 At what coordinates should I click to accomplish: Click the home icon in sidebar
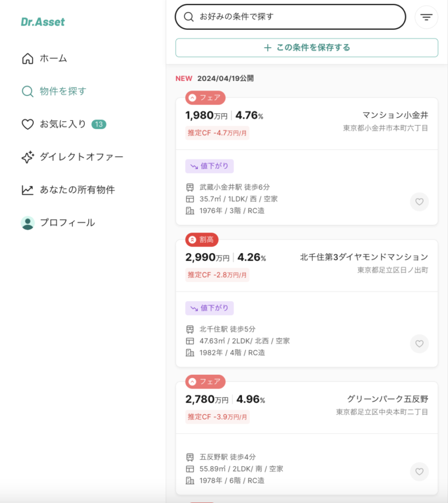click(x=27, y=58)
